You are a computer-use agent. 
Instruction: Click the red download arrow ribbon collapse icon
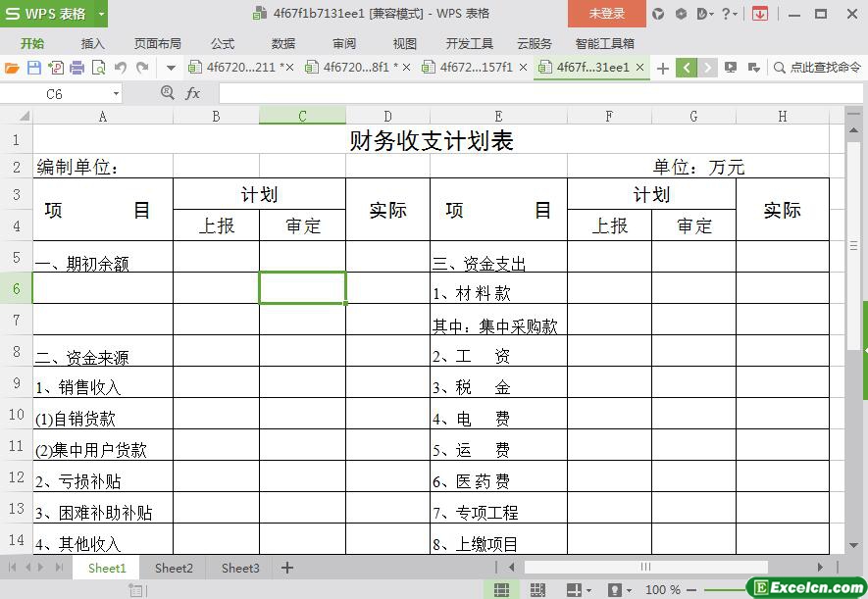(x=760, y=14)
